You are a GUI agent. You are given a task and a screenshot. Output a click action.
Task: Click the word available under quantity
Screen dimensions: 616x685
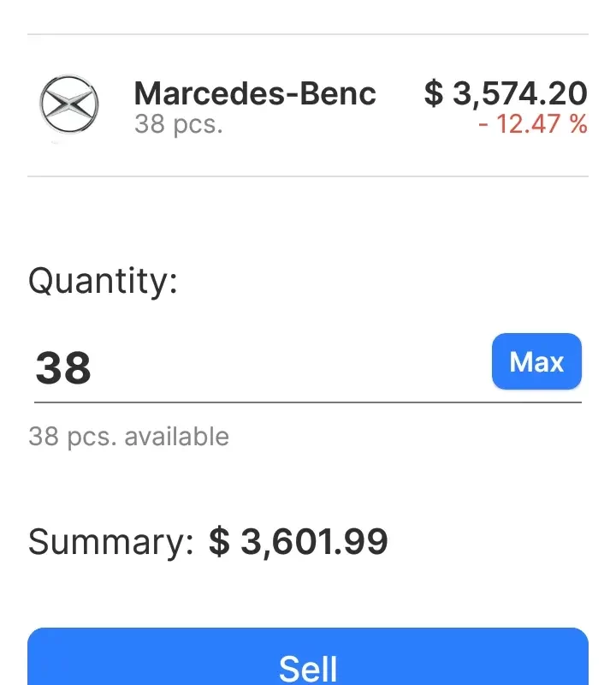coord(176,437)
